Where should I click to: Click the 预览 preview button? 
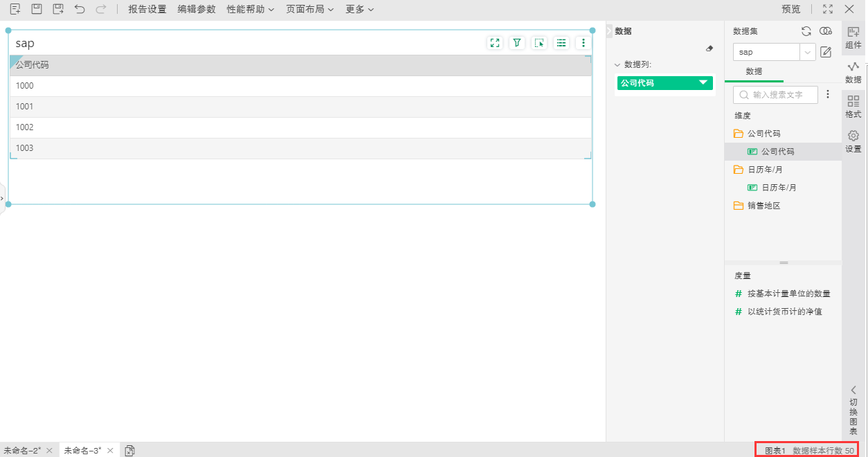click(790, 9)
